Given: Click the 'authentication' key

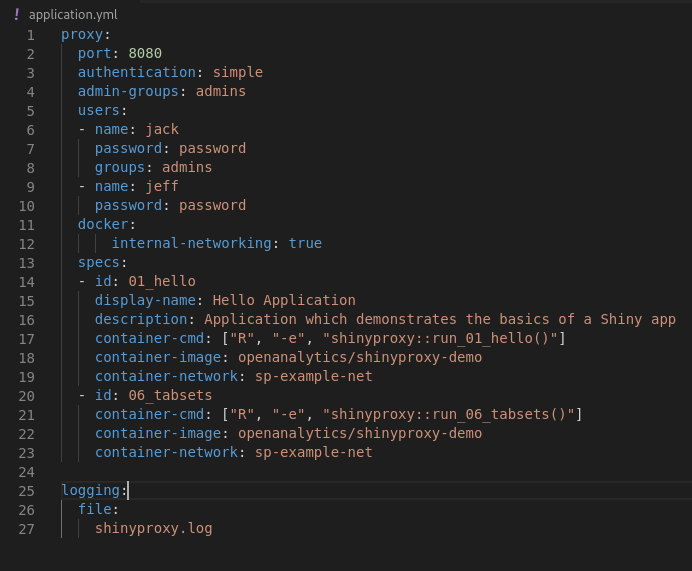Looking at the screenshot, I should pyautogui.click(x=137, y=72).
